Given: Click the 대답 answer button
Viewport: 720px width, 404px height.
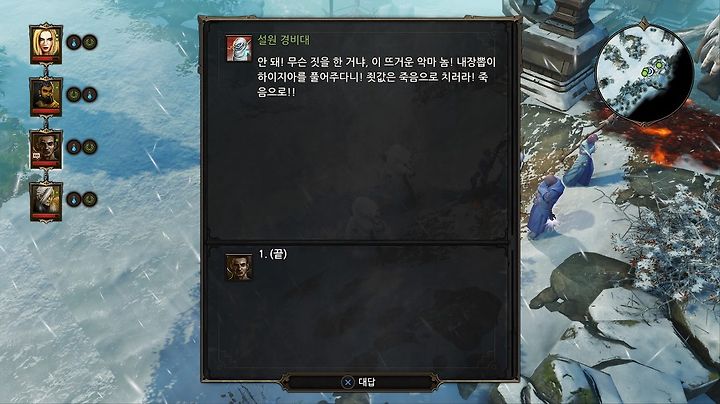Looking at the screenshot, I should coord(360,382).
